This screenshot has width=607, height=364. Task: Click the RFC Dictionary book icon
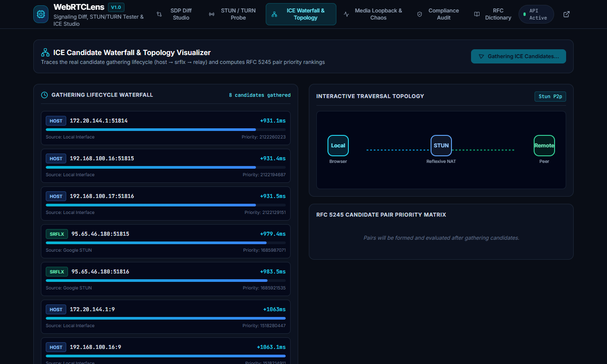(x=477, y=14)
